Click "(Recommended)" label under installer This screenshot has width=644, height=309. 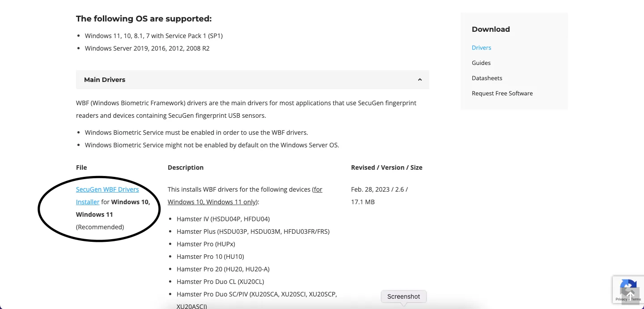coord(100,227)
